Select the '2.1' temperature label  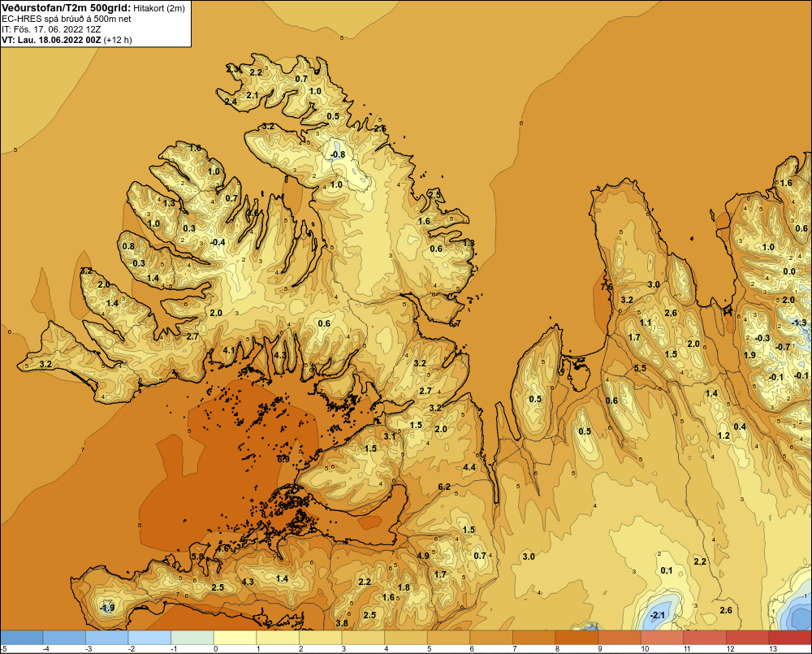(253, 95)
